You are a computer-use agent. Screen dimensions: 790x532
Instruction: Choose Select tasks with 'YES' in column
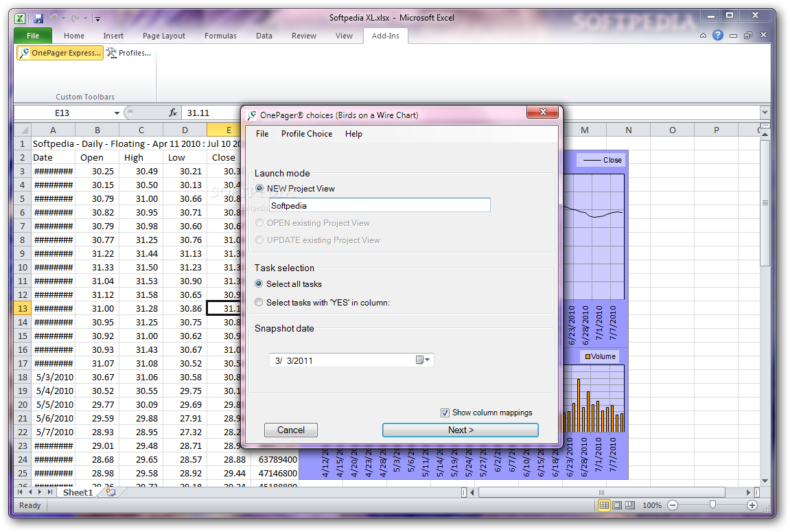point(259,302)
